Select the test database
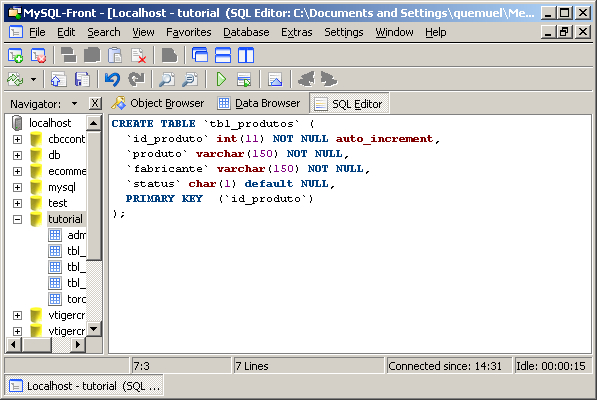 click(57, 203)
